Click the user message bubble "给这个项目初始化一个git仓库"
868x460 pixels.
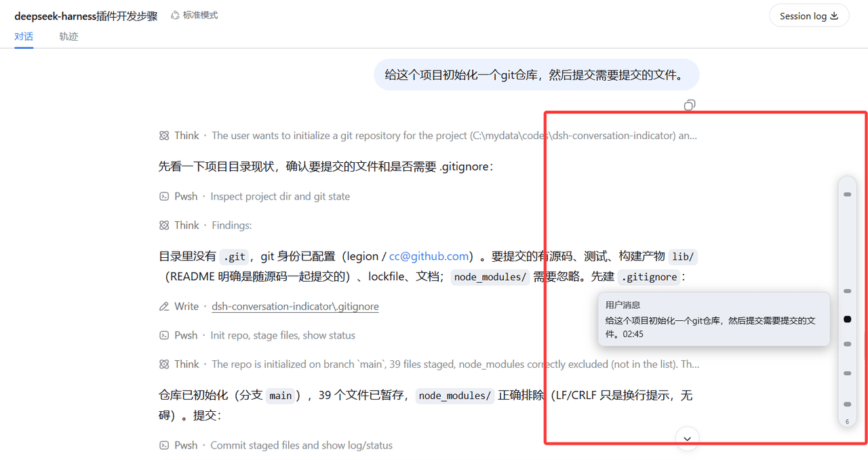click(536, 75)
